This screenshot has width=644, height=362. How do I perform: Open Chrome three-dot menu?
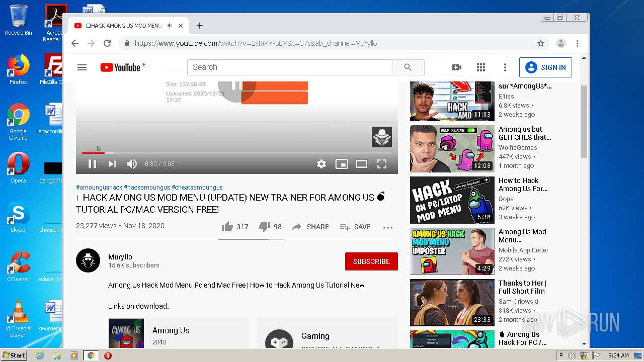tap(578, 43)
